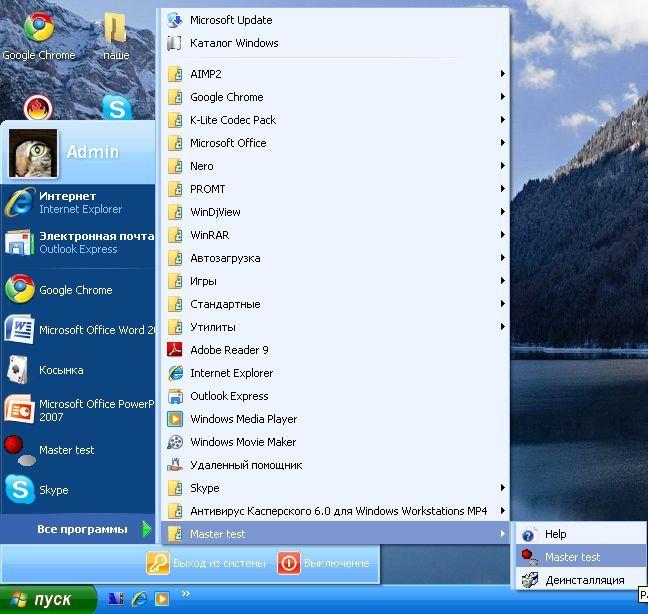Image resolution: width=648 pixels, height=614 pixels.
Task: Click Windows Media Player quick launch icon
Action: pyautogui.click(x=162, y=599)
